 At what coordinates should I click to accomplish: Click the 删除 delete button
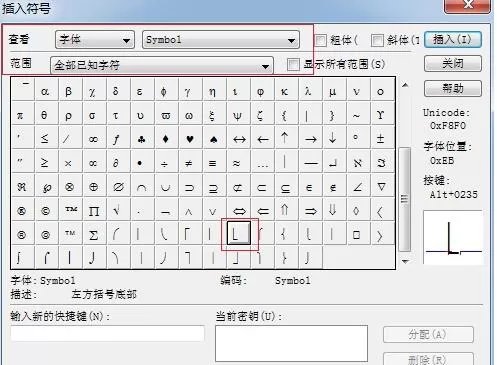[428, 359]
